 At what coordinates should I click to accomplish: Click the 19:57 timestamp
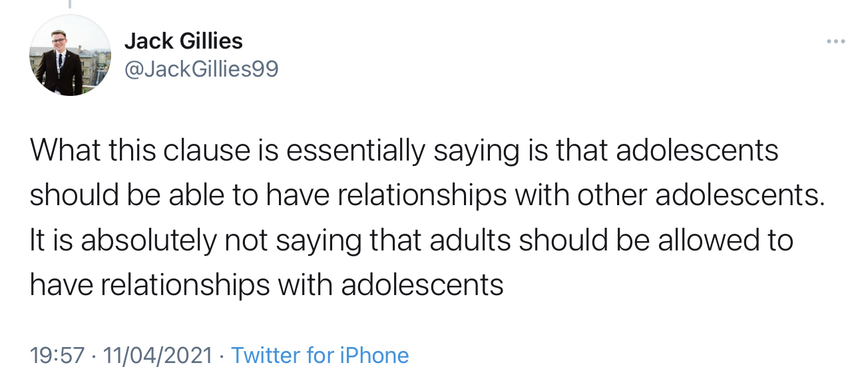tap(58, 355)
